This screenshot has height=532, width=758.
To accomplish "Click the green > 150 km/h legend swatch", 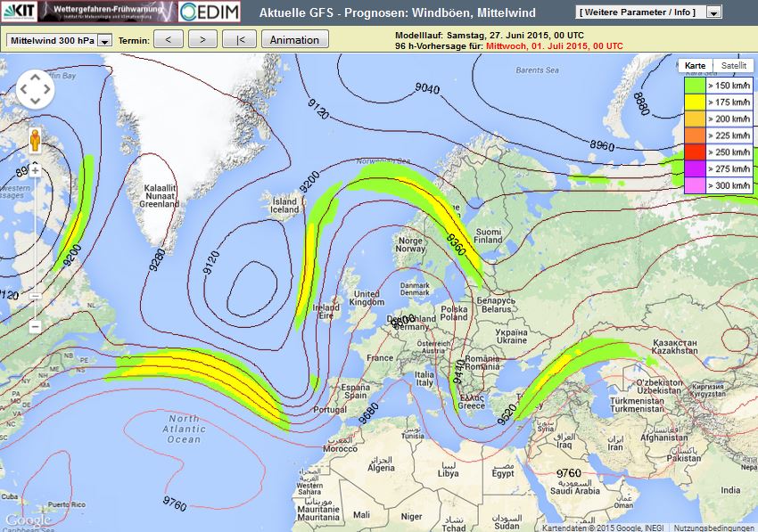I will click(695, 86).
